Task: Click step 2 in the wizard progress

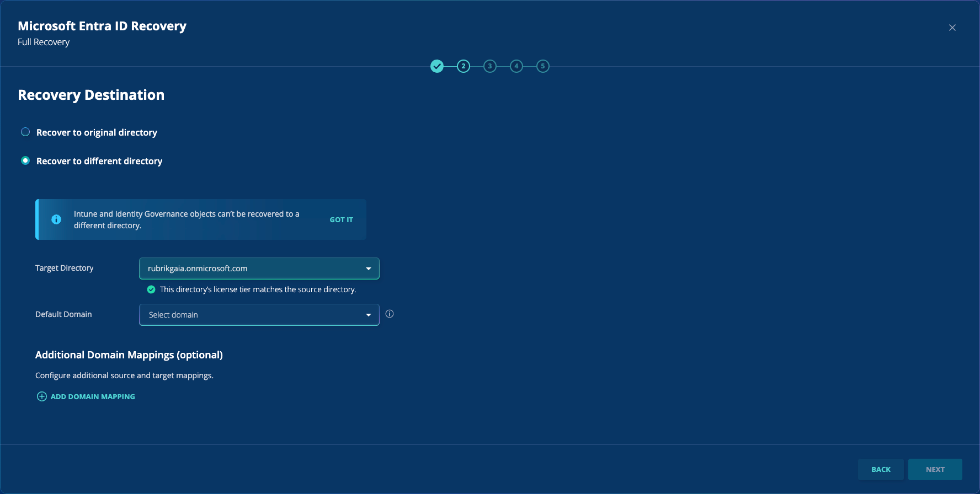Action: 464,66
